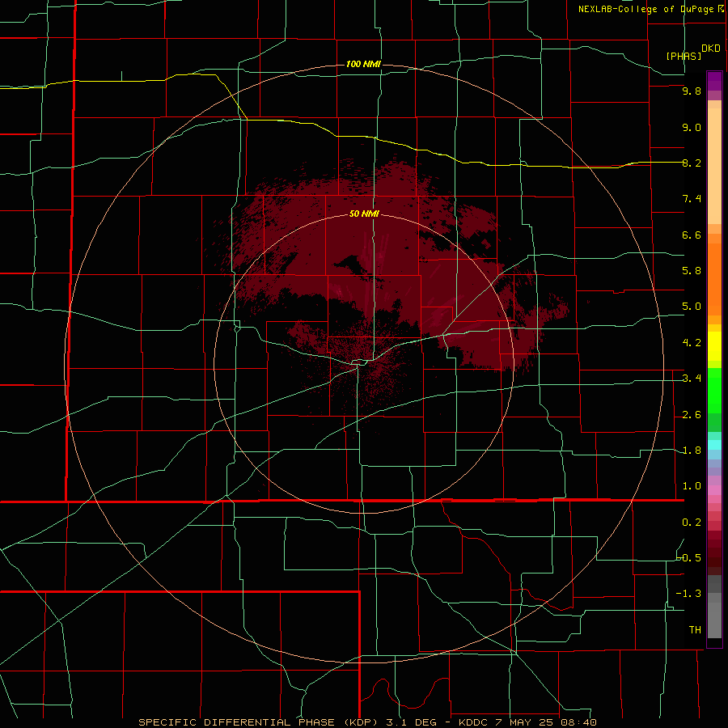Click the 50 NMI range ring label
This screenshot has height=728, width=728.
(x=364, y=214)
